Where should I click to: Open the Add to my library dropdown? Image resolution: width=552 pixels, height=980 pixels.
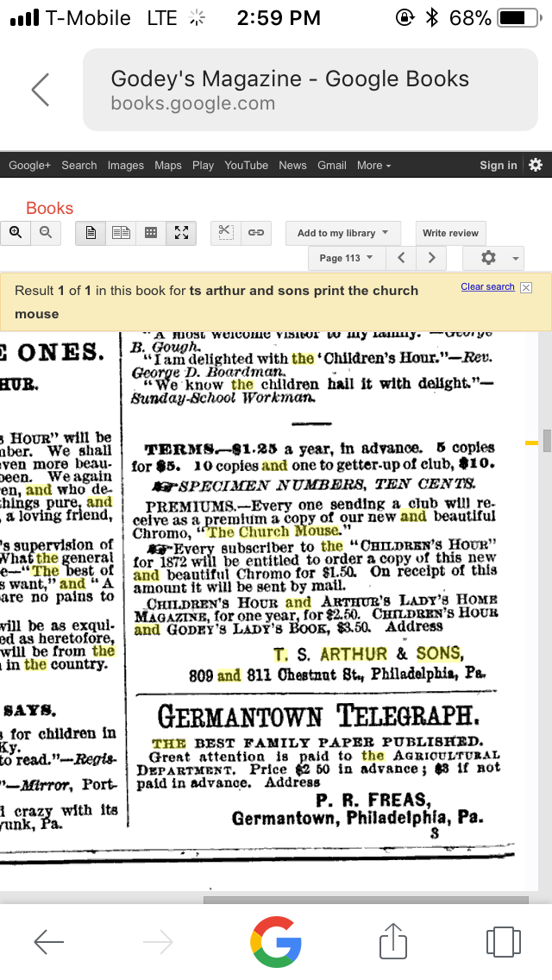point(342,233)
